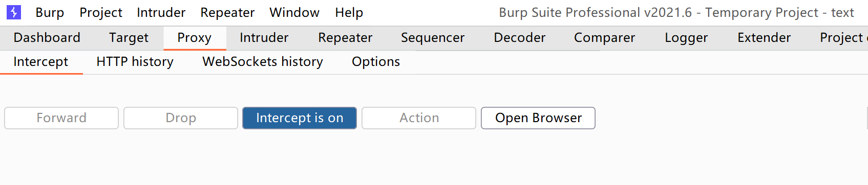Open the Proxy Options sub-tab
Viewport: 868px width, 185px height.
376,62
